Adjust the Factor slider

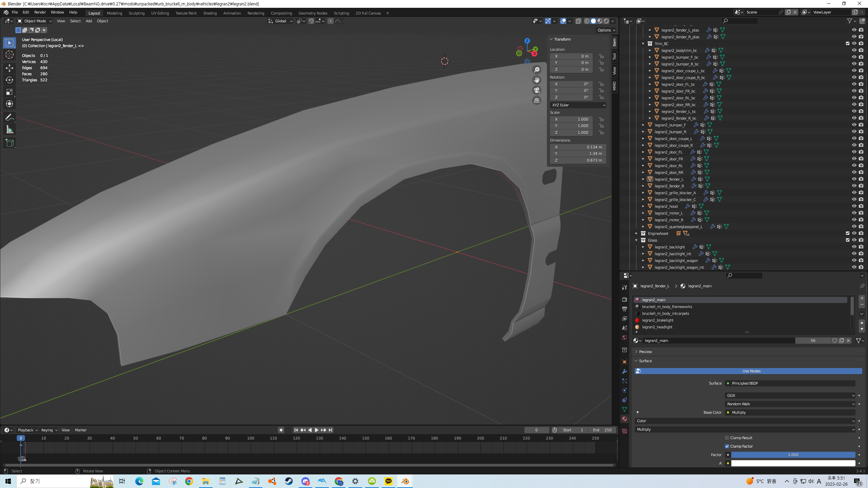(x=793, y=455)
